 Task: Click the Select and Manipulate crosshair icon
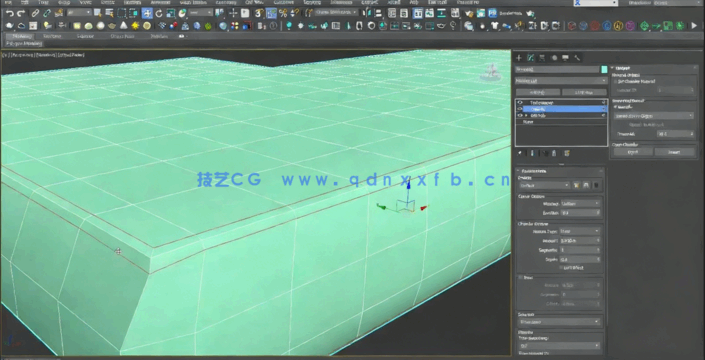233,13
